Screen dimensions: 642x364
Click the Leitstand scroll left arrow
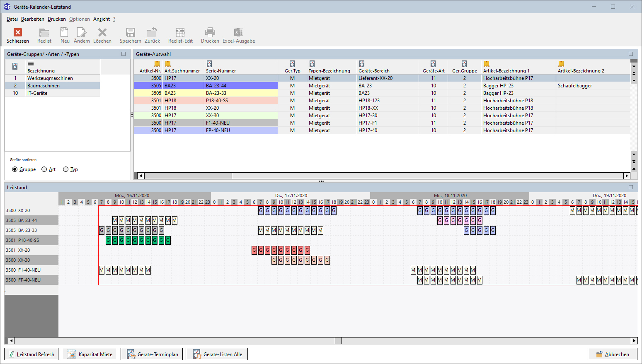tap(11, 340)
